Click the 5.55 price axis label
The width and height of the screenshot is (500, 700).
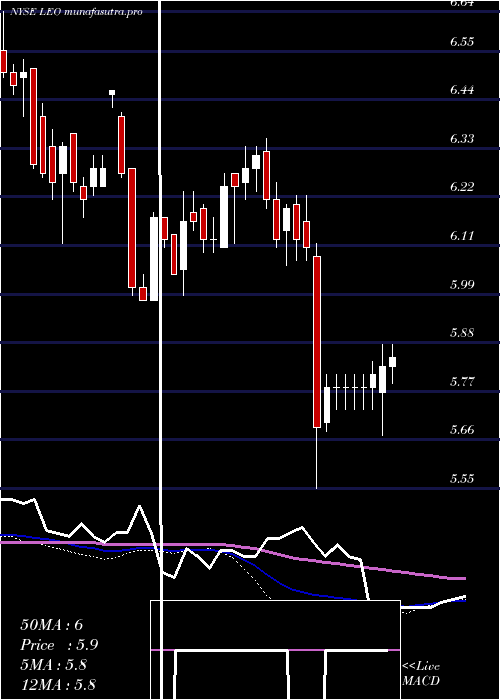click(x=462, y=479)
